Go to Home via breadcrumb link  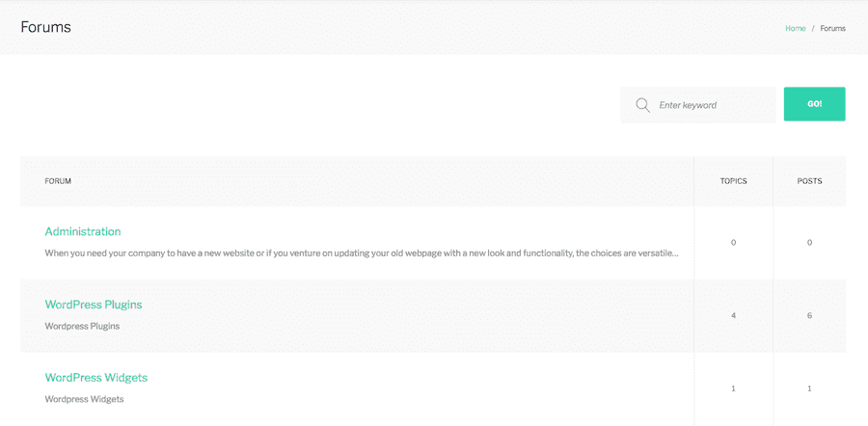tap(795, 28)
